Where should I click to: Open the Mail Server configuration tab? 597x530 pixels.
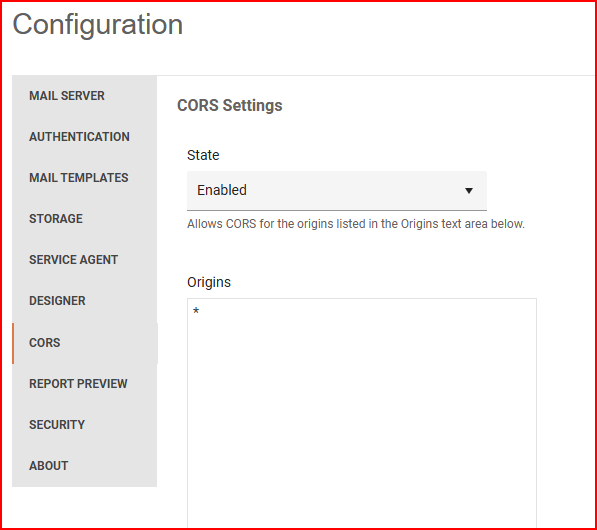[x=85, y=96]
